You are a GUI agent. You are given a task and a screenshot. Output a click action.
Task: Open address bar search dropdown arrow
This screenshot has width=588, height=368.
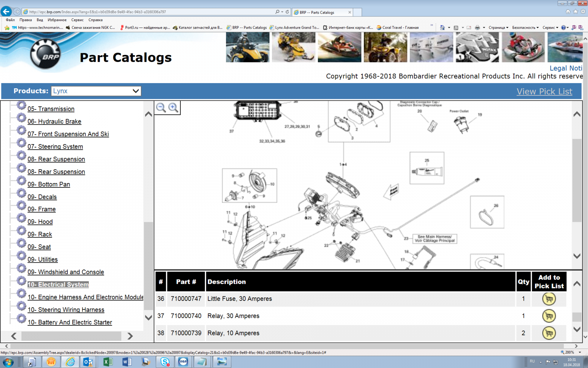(282, 12)
